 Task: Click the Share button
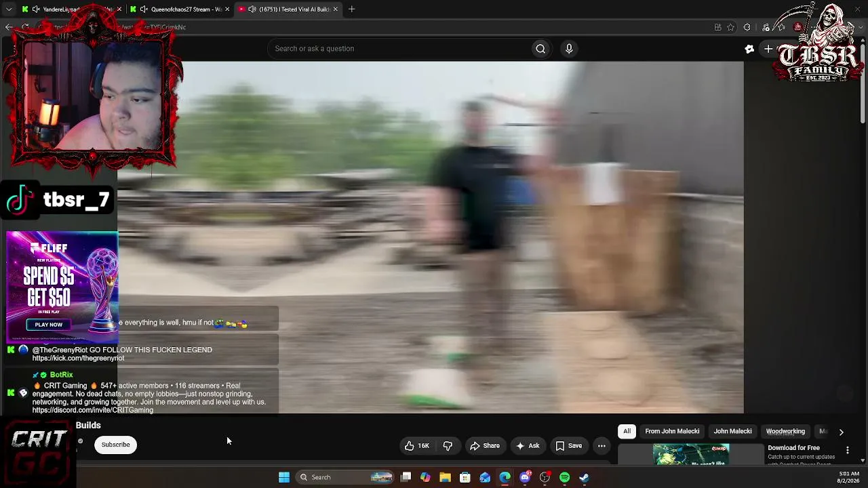point(485,446)
